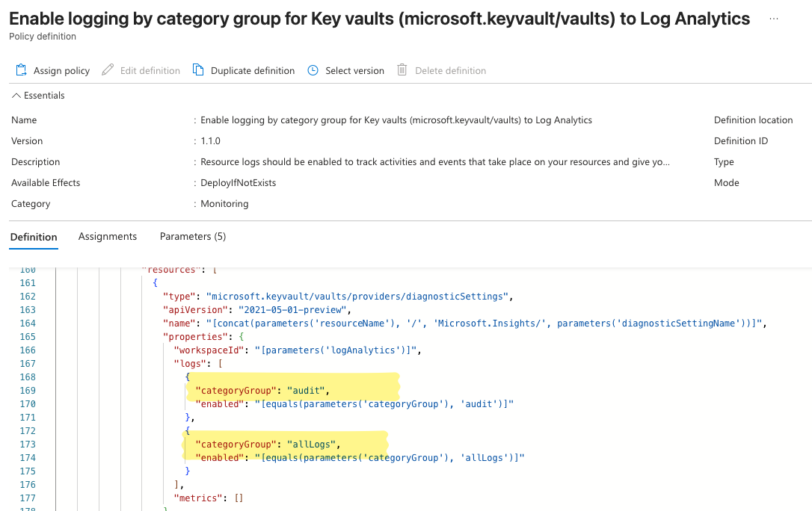Click the Mode label on the right

coord(727,182)
